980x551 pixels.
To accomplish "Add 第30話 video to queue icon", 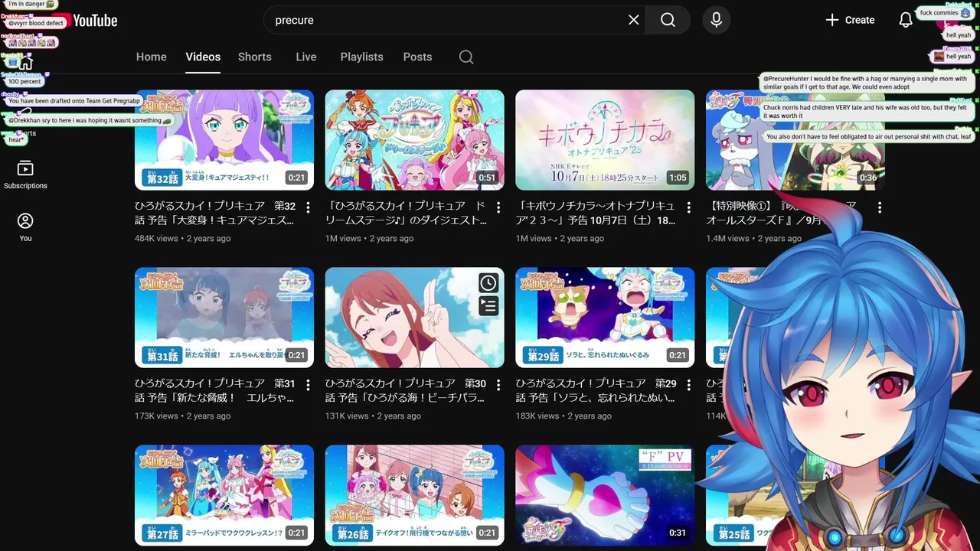I will pyautogui.click(x=488, y=306).
